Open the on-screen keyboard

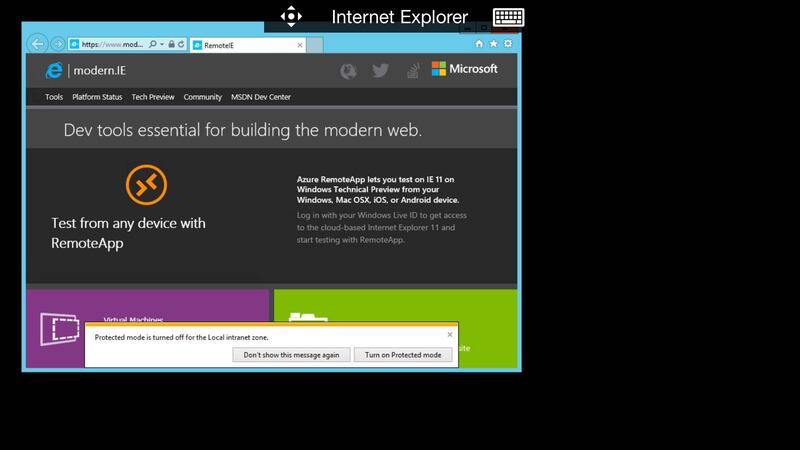508,17
